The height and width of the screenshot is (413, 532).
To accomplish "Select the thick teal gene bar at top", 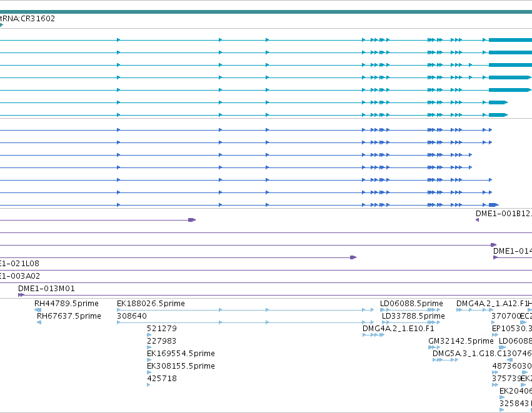I will 266,12.
